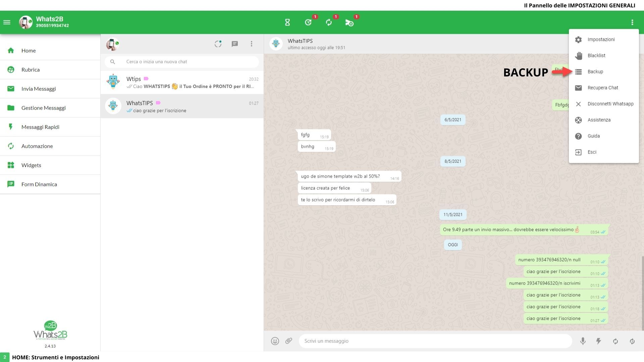Click the 'fgfg' message bubble

[314, 135]
